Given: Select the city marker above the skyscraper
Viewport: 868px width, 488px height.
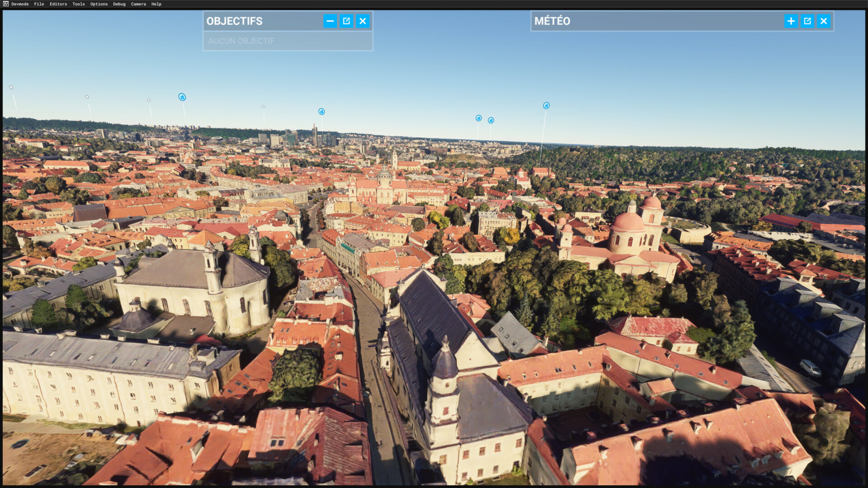Looking at the screenshot, I should (x=321, y=111).
